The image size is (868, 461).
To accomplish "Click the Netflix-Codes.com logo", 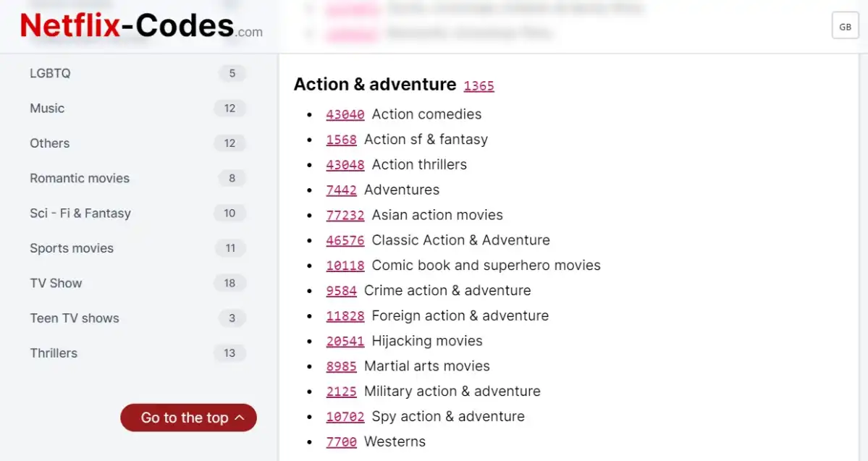I will 141,26.
